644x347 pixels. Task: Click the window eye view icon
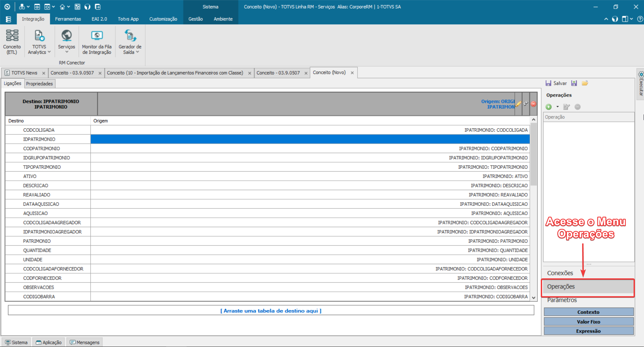tap(37, 7)
